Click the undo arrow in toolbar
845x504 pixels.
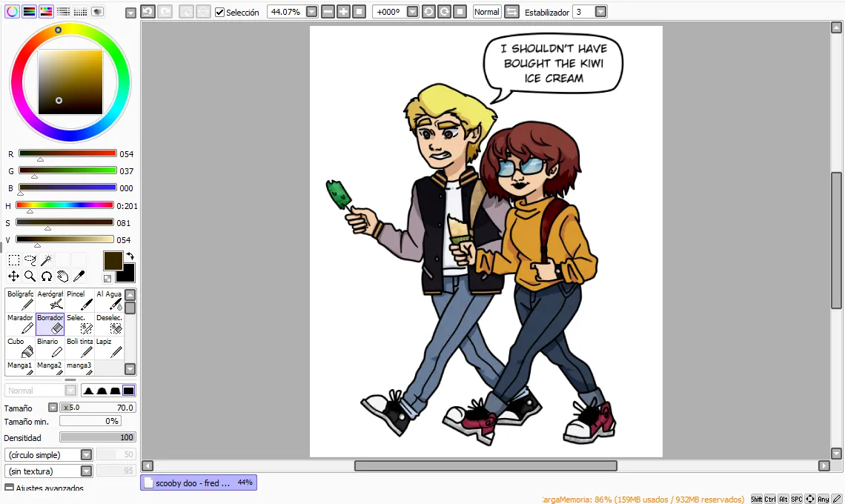[x=148, y=11]
